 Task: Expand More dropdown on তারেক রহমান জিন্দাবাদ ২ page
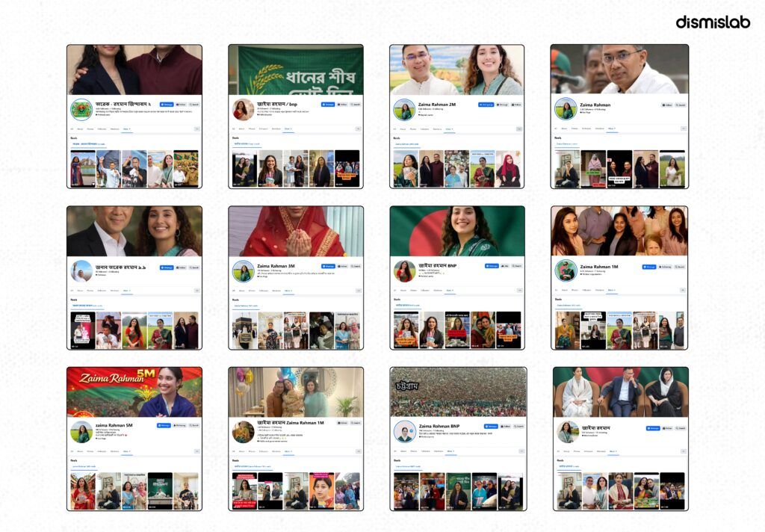click(x=126, y=129)
